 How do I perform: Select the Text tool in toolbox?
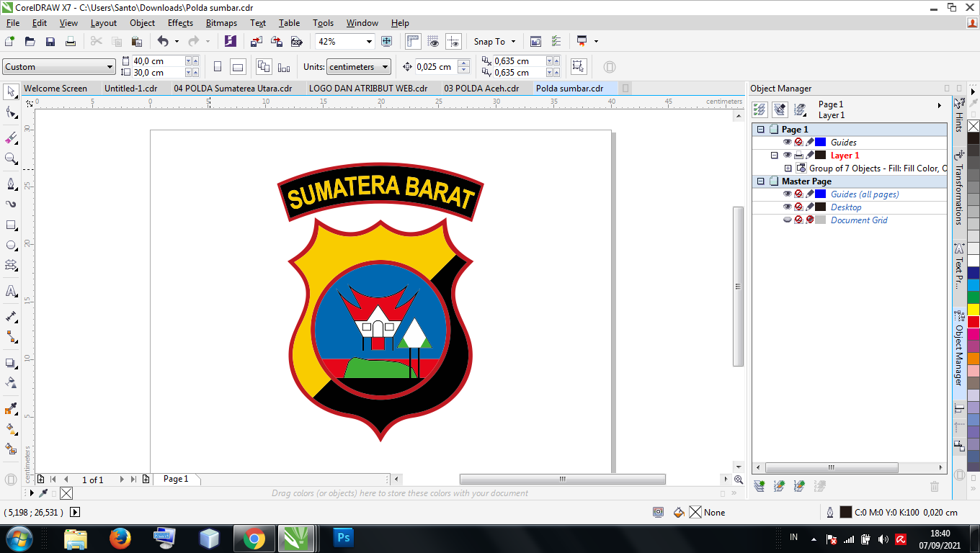coord(11,291)
